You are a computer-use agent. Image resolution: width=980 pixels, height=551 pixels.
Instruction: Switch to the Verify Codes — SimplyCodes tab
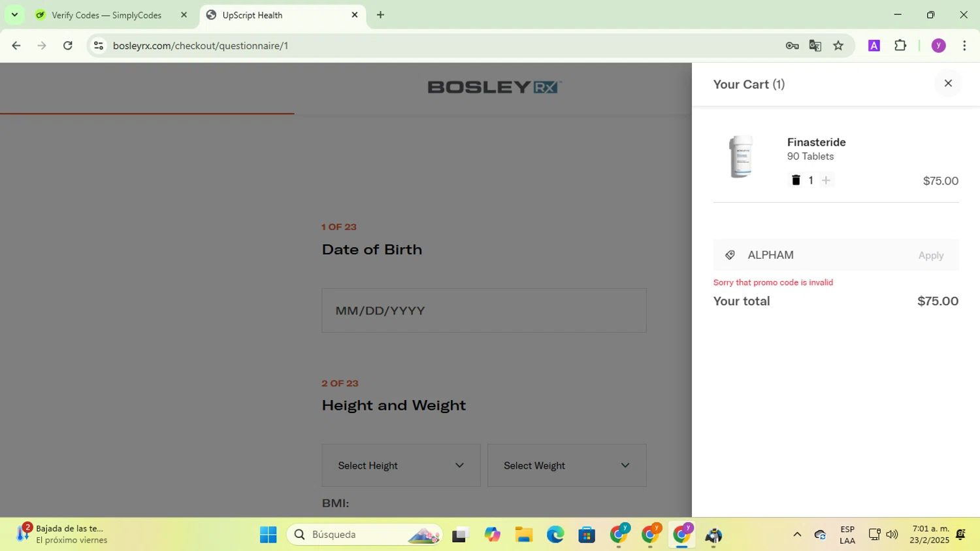(106, 15)
